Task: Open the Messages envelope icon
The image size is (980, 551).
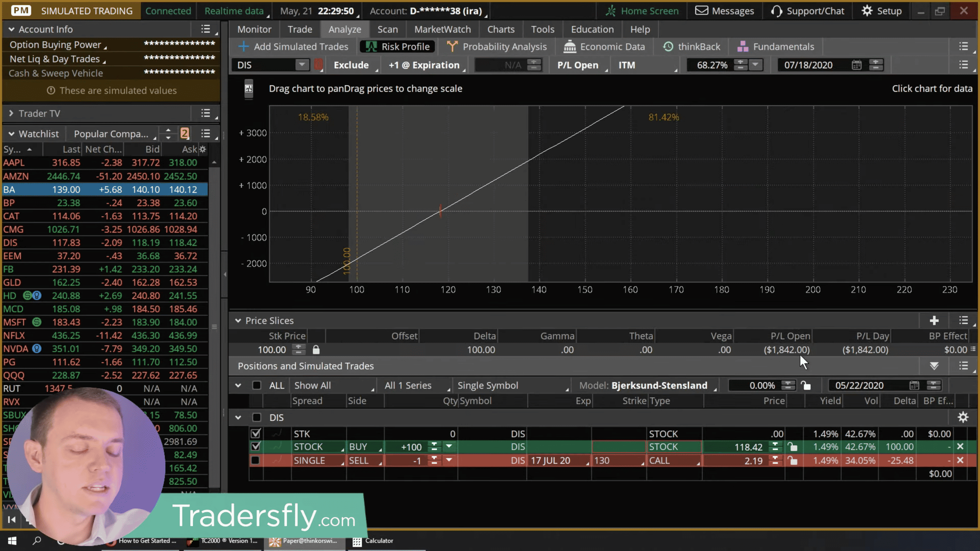Action: click(x=702, y=11)
